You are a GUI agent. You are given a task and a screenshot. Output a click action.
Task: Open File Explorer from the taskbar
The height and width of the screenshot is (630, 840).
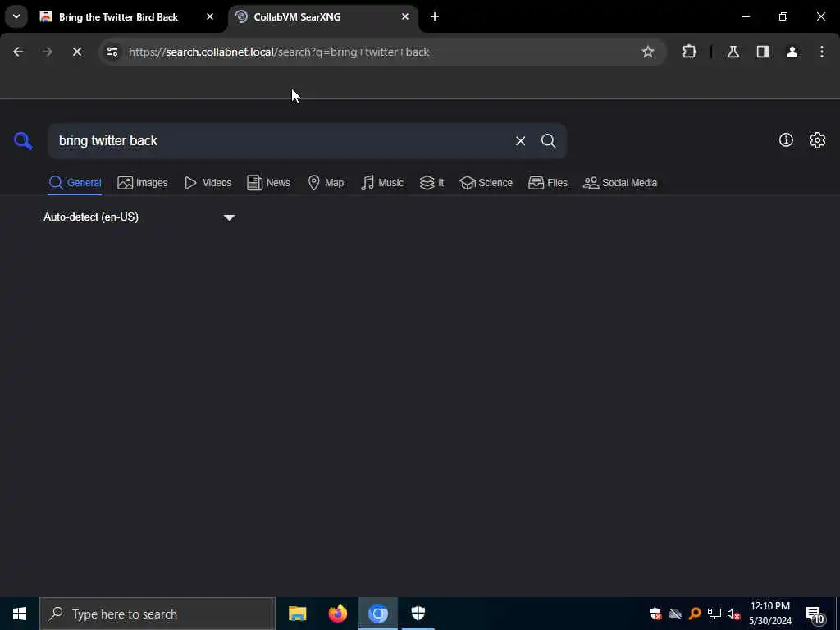pyautogui.click(x=297, y=614)
